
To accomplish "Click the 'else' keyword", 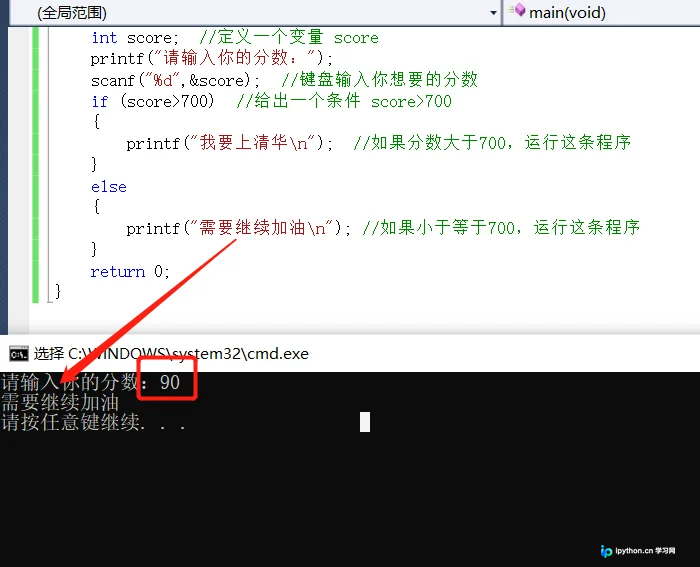I will pos(109,187).
